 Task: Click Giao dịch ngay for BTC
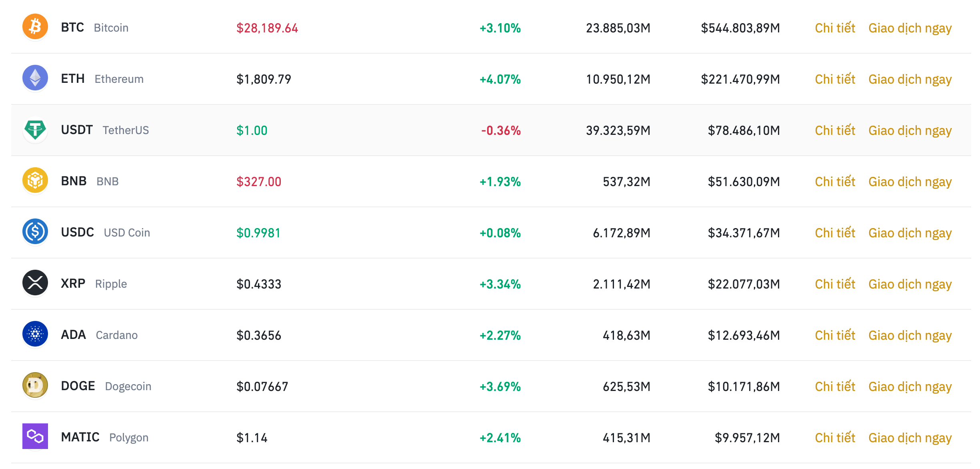click(910, 28)
